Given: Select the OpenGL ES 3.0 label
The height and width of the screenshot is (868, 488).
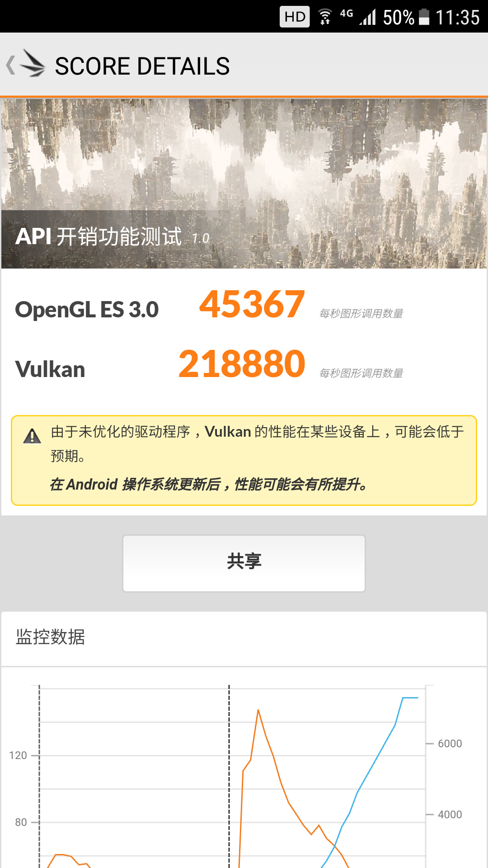Looking at the screenshot, I should (87, 310).
